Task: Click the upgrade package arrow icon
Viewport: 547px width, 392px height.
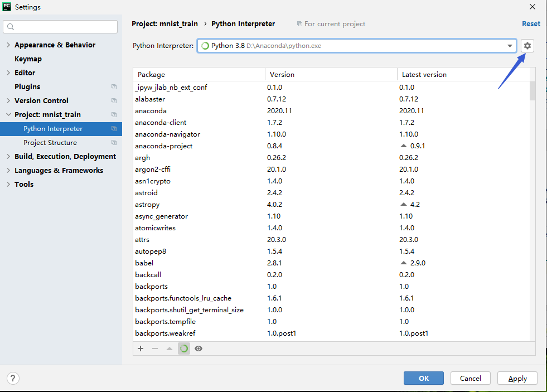Action: coord(170,349)
